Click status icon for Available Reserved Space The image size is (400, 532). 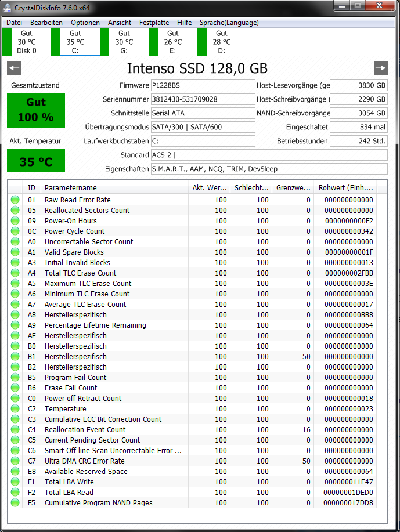[x=15, y=471]
